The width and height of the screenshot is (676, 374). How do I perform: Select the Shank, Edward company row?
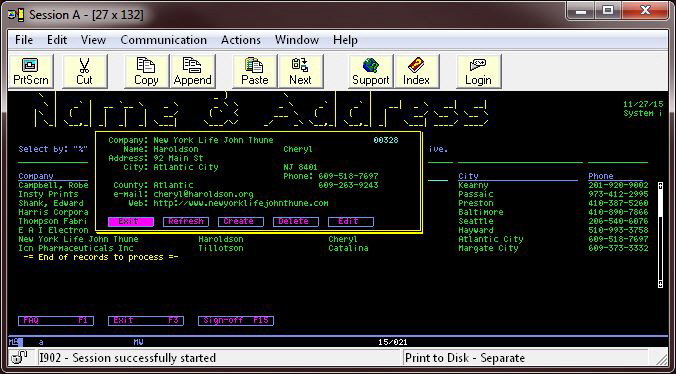click(x=51, y=203)
